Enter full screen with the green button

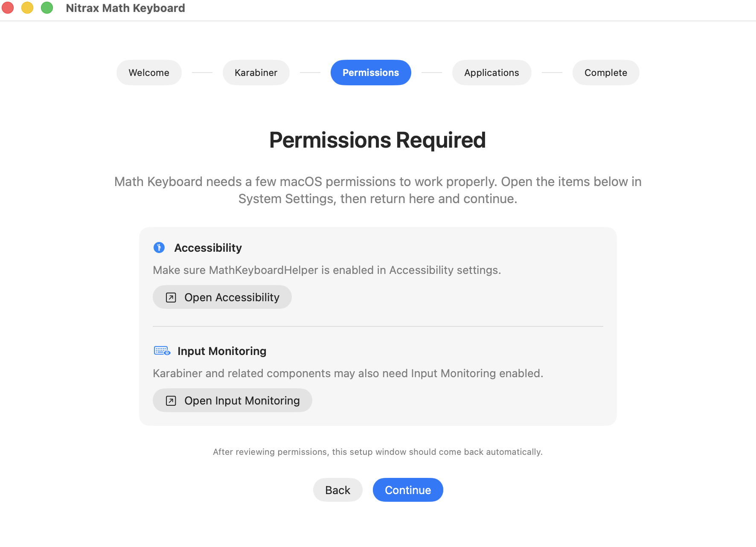(47, 8)
